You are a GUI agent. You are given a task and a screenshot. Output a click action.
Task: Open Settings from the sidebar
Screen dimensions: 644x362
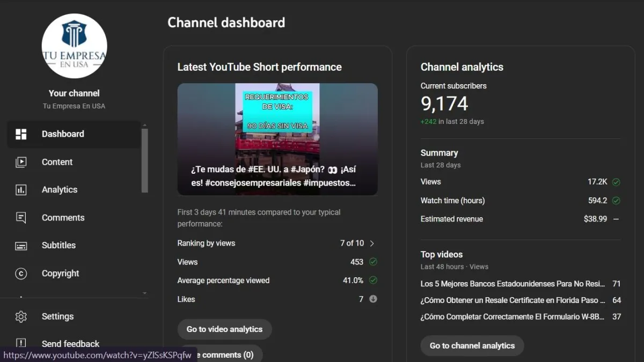click(74, 316)
